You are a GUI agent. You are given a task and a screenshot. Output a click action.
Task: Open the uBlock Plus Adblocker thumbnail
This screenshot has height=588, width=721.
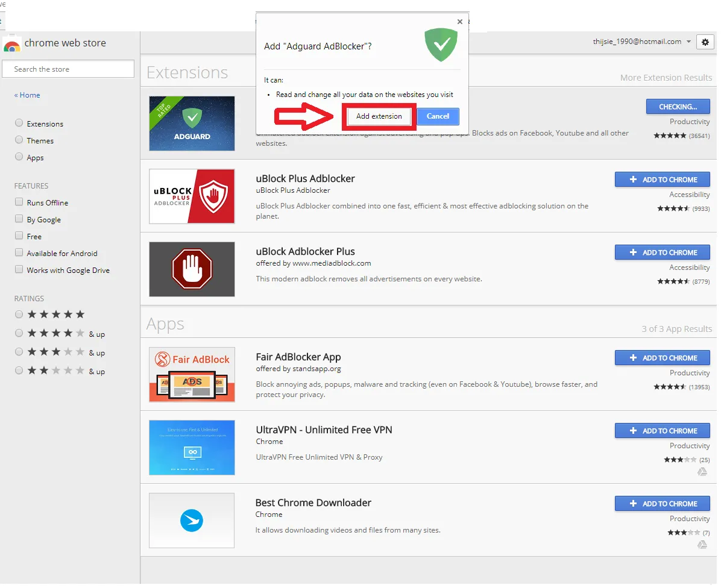point(192,196)
